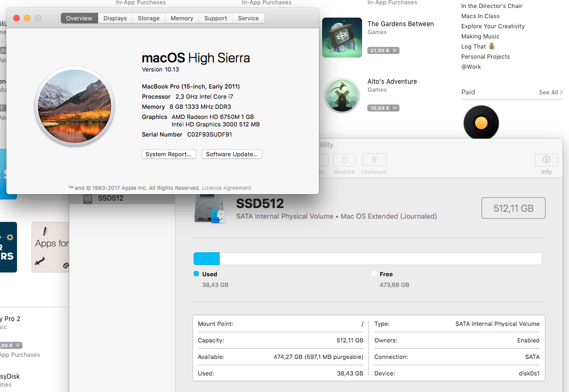Click the SSD512 hard drive Finder icon
The height and width of the screenshot is (392, 569).
pyautogui.click(x=210, y=209)
